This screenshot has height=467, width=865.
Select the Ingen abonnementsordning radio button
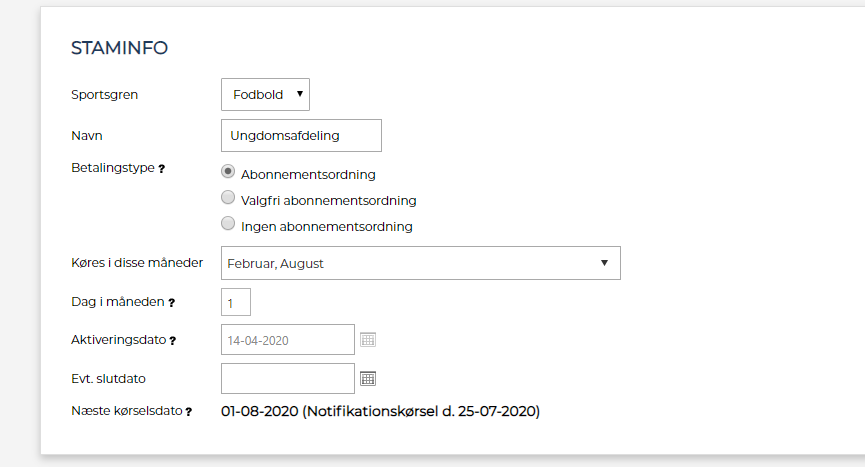228,224
